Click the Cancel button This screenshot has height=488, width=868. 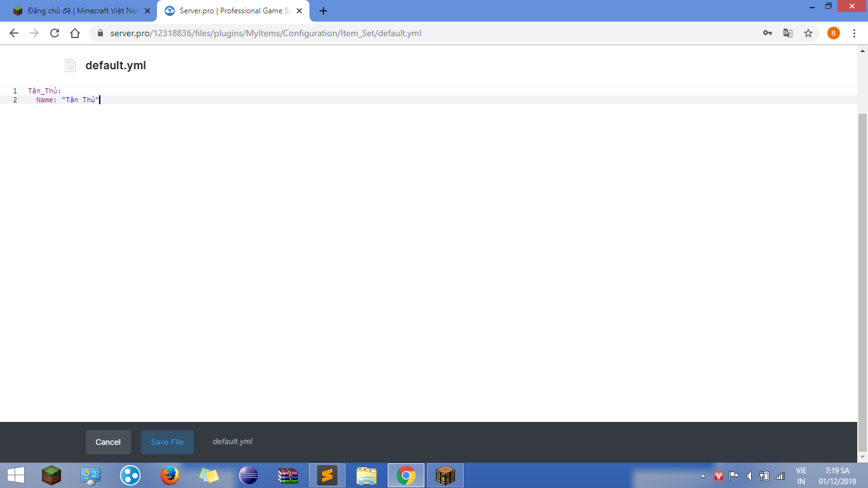click(x=108, y=442)
